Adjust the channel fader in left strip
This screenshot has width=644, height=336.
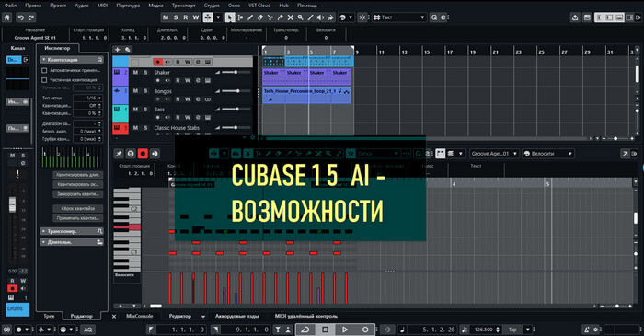pos(12,204)
